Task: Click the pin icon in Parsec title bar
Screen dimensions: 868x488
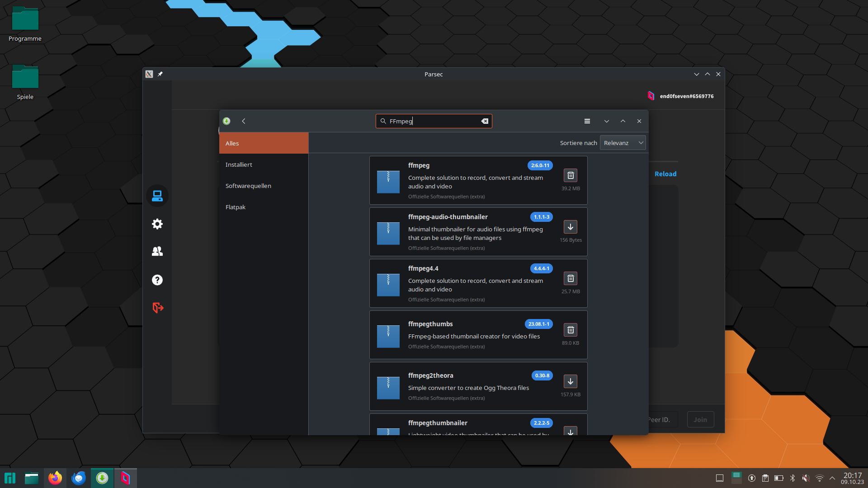Action: point(160,74)
